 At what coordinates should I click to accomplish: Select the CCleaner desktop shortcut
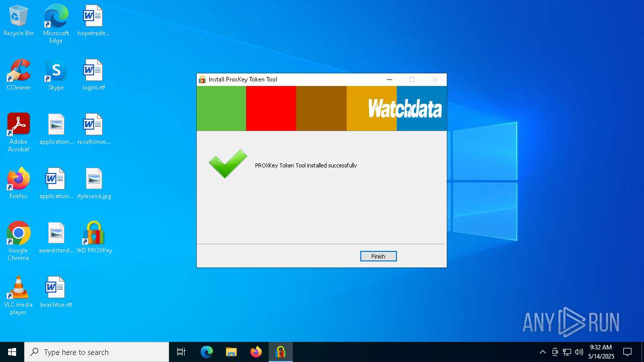[19, 75]
